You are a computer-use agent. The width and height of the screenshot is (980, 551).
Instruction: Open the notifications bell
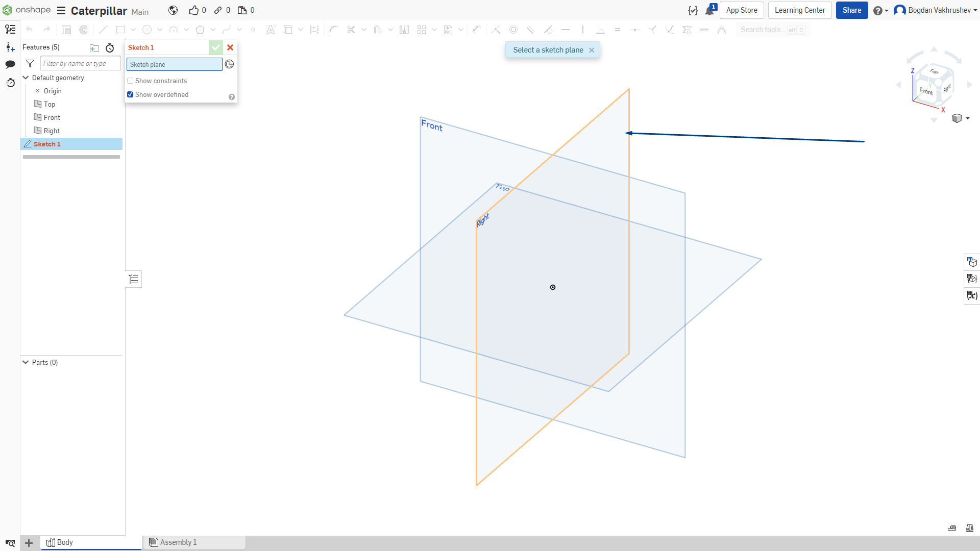point(709,11)
